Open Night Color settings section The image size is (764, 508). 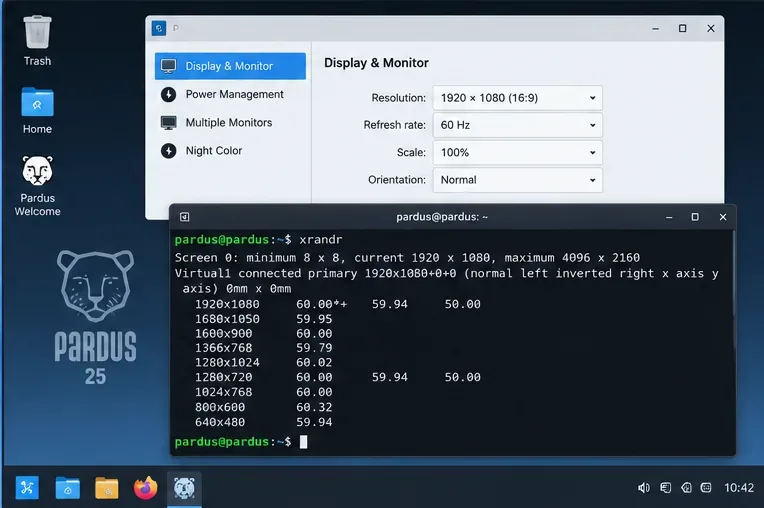click(230, 151)
